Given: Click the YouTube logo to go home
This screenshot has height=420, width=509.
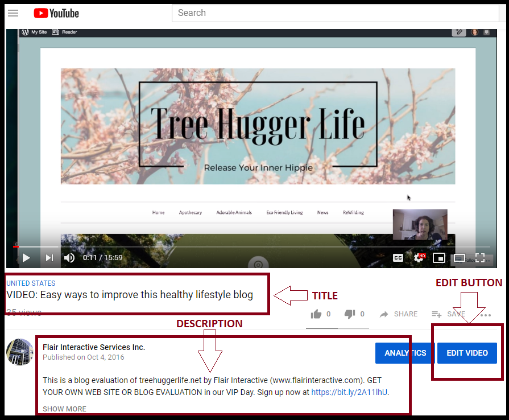Looking at the screenshot, I should (x=55, y=13).
